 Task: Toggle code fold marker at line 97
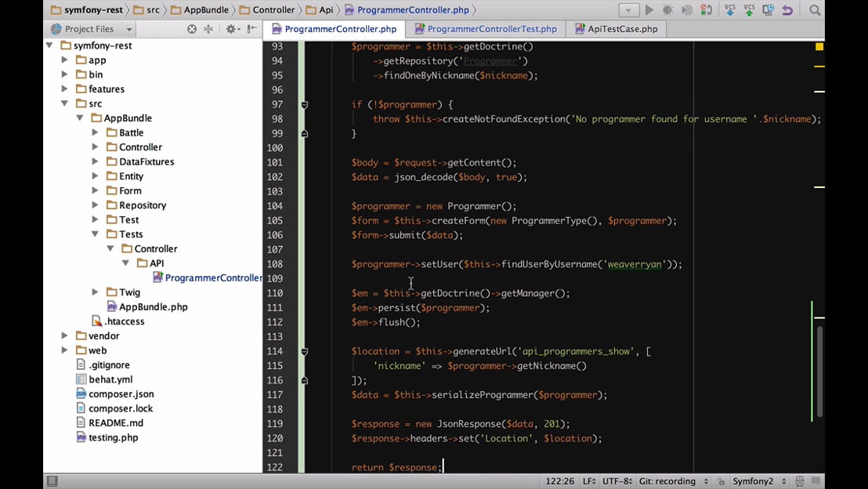tap(304, 104)
